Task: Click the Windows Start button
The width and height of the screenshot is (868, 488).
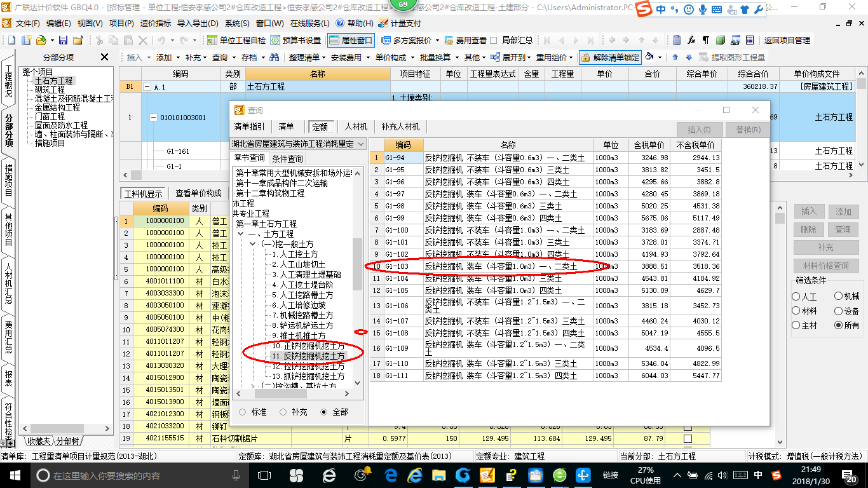Action: (x=14, y=475)
